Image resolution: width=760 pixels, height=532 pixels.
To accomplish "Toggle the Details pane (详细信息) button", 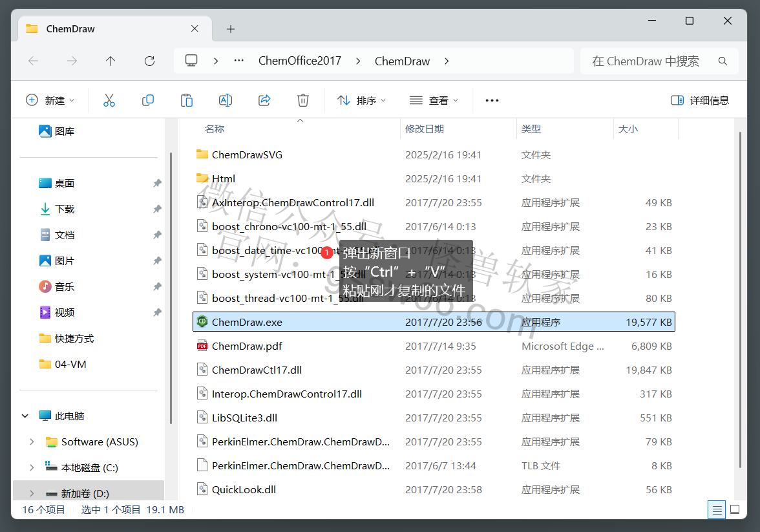I will (700, 100).
